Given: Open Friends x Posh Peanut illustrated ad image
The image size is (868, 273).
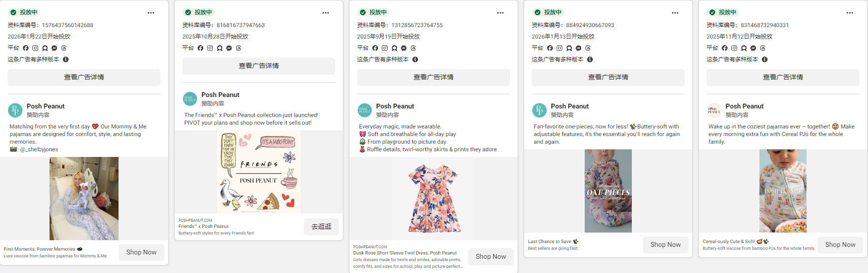Looking at the screenshot, I should pos(259,172).
